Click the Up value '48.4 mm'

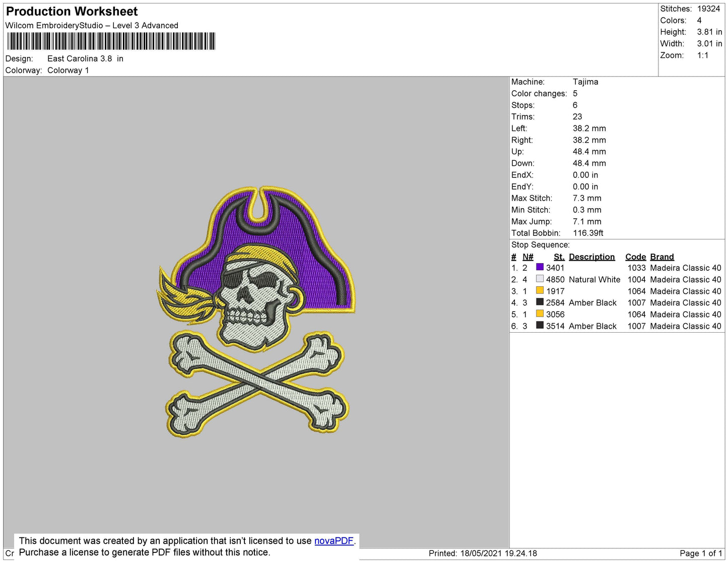tap(589, 151)
